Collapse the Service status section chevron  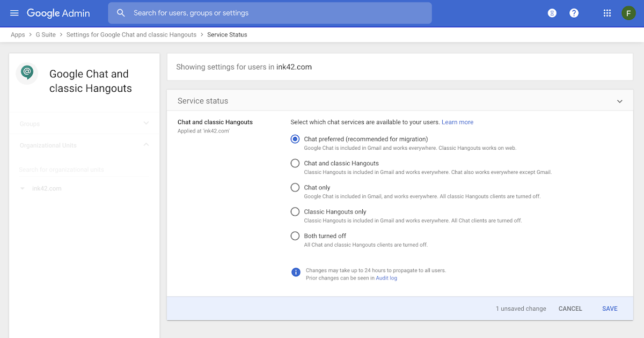pyautogui.click(x=619, y=101)
